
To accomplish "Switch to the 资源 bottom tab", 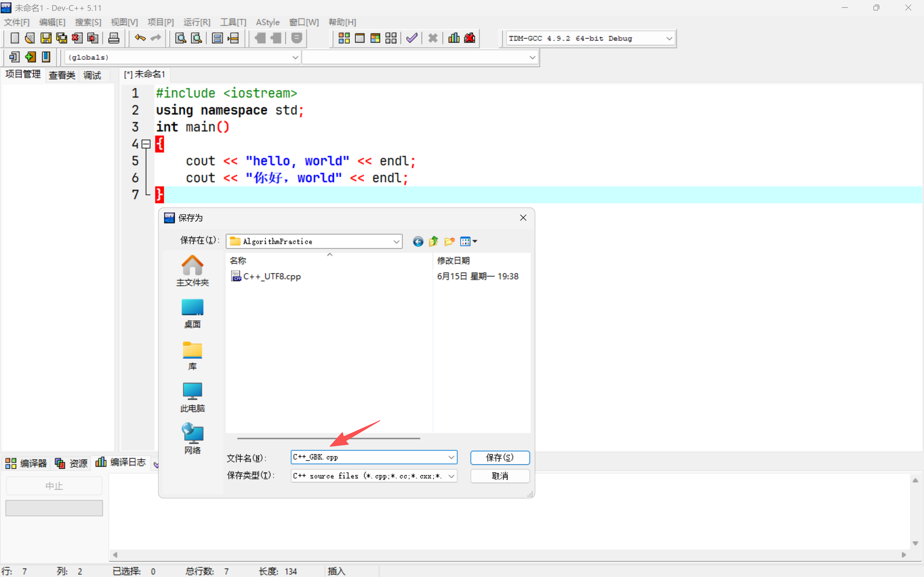I will (x=71, y=463).
